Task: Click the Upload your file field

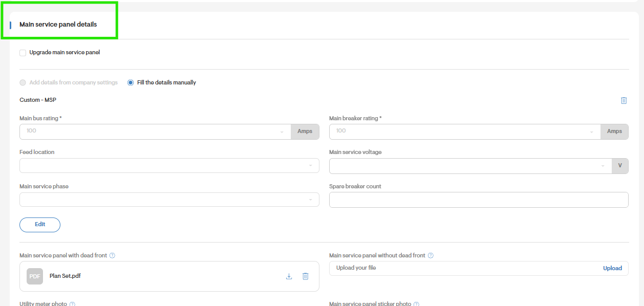Action: 479,268
